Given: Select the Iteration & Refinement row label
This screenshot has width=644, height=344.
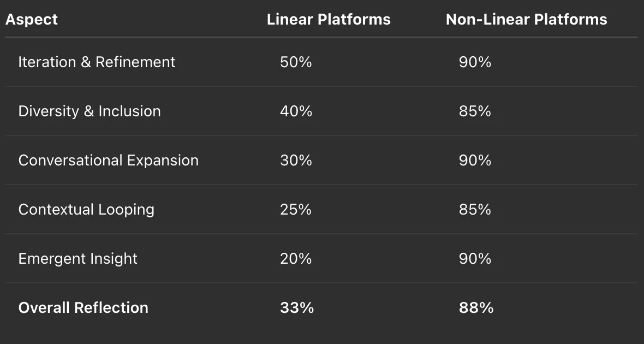Looking at the screenshot, I should [97, 62].
